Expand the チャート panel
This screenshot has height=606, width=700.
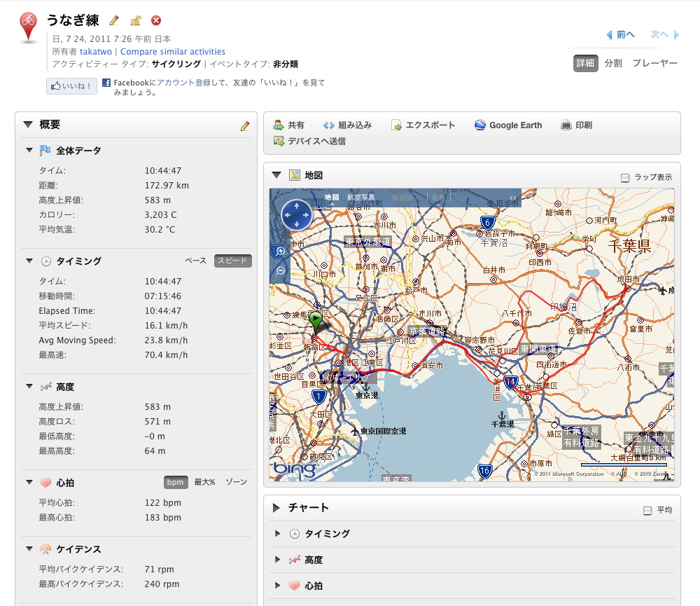[276, 508]
